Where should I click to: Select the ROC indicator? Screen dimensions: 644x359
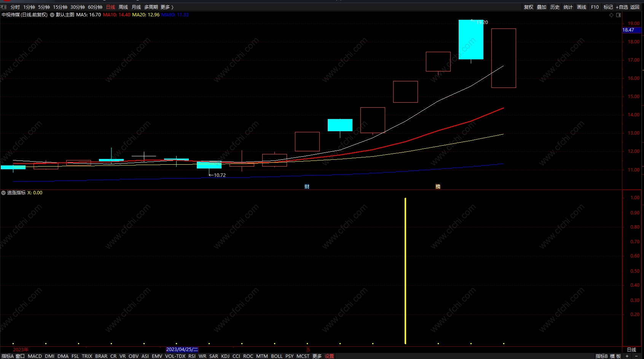pyautogui.click(x=248, y=356)
